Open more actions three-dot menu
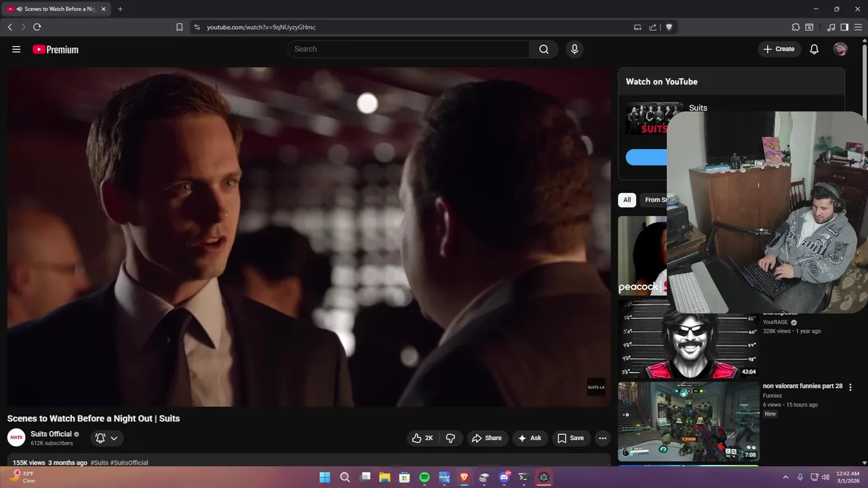868x488 pixels. click(x=602, y=438)
